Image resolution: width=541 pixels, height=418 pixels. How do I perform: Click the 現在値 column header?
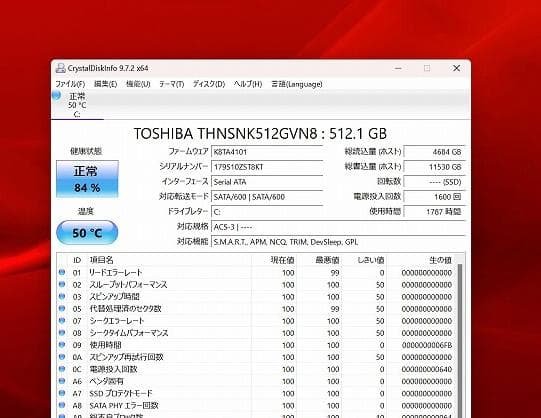(x=274, y=260)
